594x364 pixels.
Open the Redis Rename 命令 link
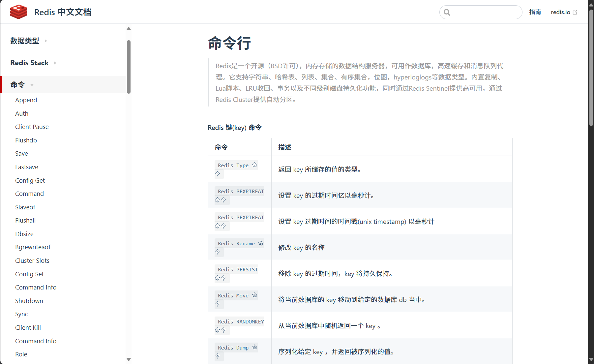point(239,247)
